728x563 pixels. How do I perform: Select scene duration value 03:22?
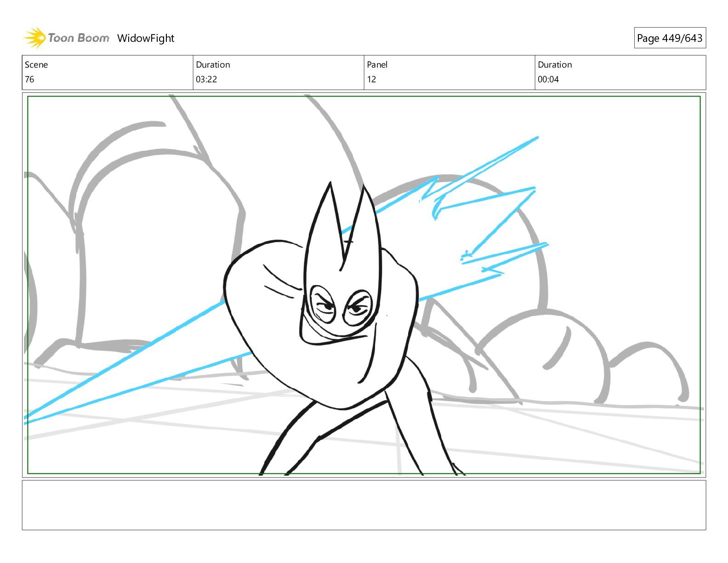(206, 79)
